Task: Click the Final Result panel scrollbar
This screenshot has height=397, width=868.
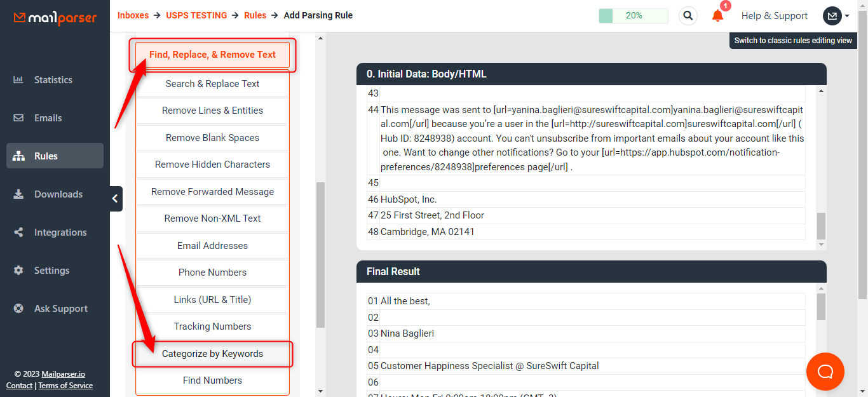Action: tap(821, 306)
